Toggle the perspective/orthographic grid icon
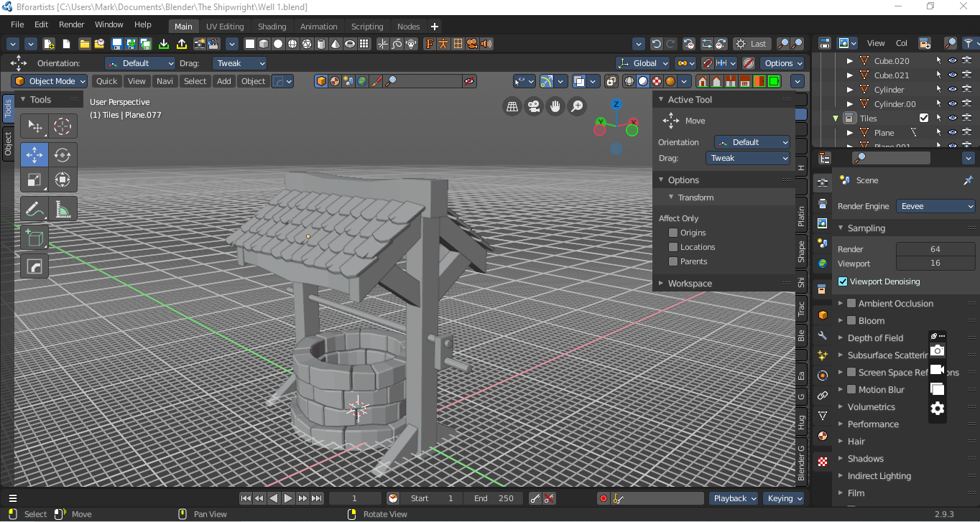Screen dimensions: 980x522 click(x=512, y=107)
